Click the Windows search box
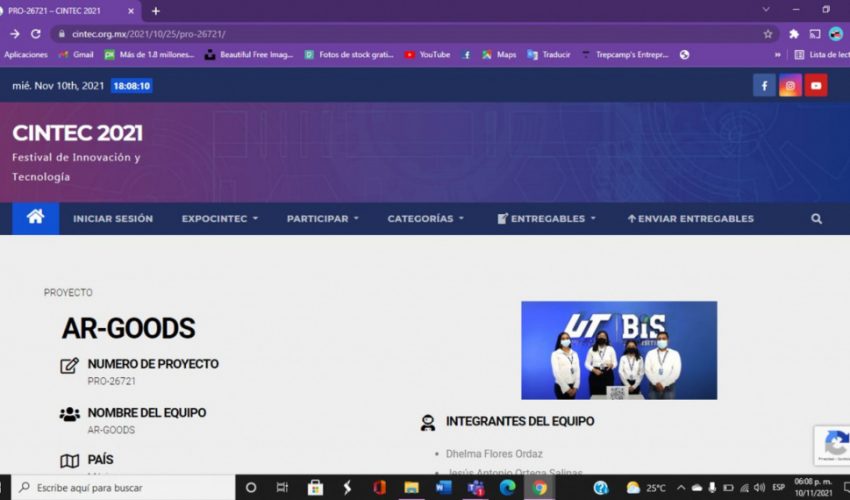 click(124, 488)
